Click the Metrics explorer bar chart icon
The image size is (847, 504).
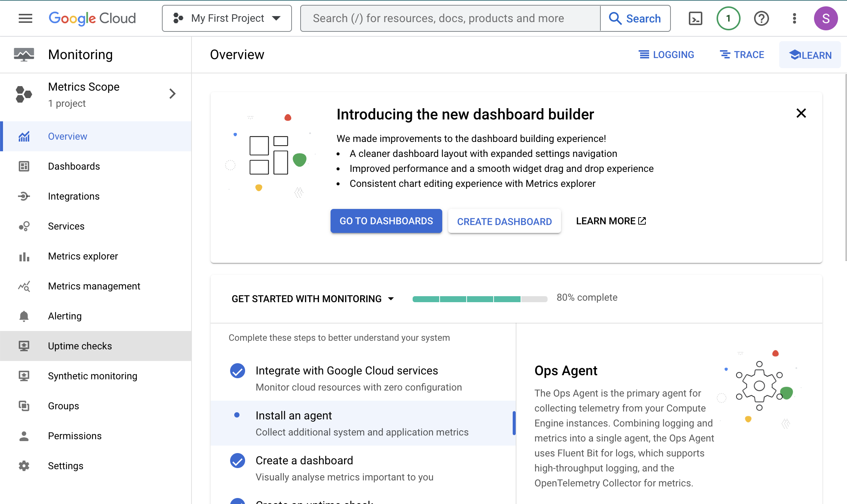[x=24, y=256]
